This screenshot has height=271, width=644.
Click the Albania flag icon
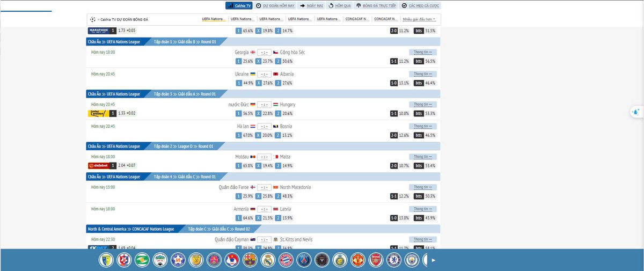click(275, 74)
